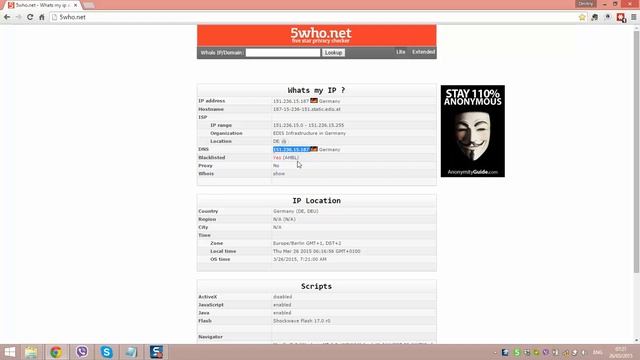
Task: Close the 5who.net browser tab
Action: pyautogui.click(x=76, y=5)
